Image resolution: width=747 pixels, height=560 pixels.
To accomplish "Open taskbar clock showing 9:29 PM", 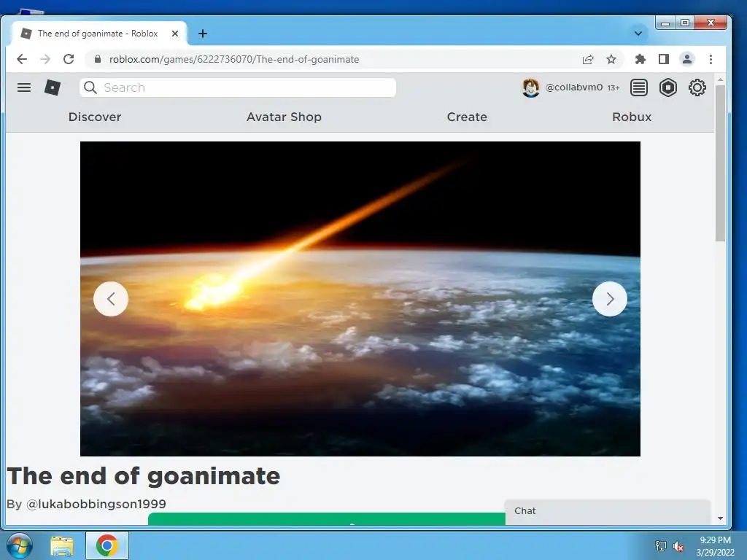I will pos(715,546).
